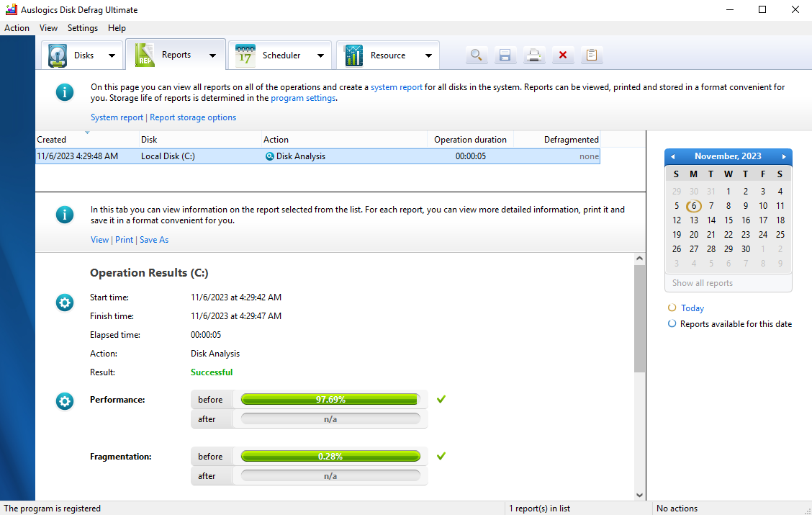Open the Help menu
812x515 pixels.
coord(117,28)
